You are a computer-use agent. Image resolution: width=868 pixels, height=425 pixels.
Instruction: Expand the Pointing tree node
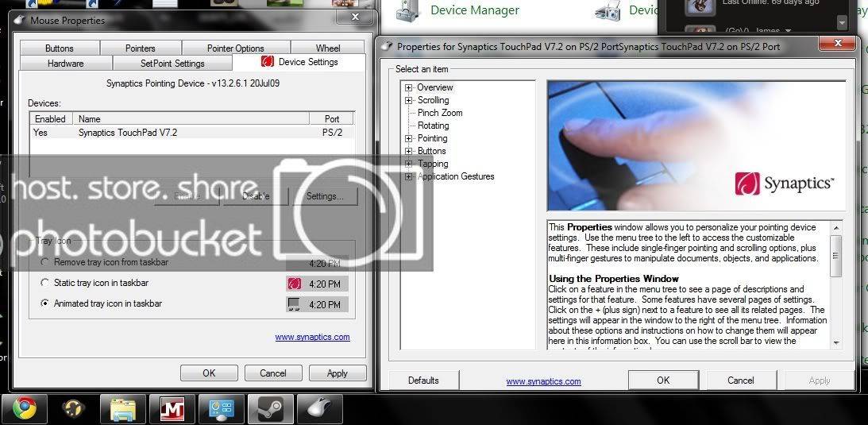point(408,138)
